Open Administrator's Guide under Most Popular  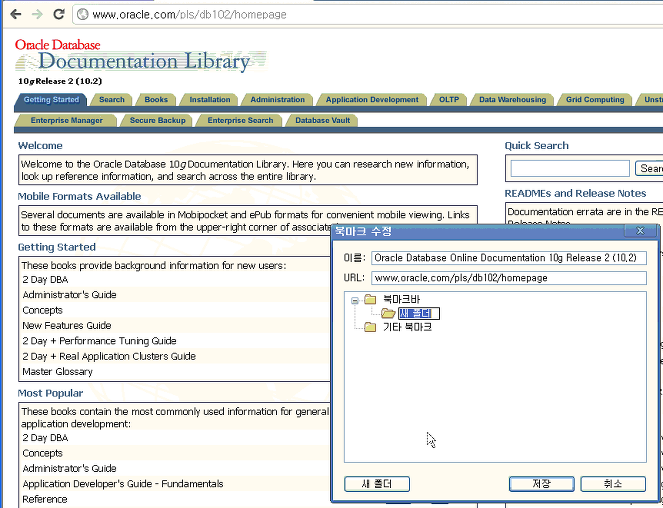(69, 469)
